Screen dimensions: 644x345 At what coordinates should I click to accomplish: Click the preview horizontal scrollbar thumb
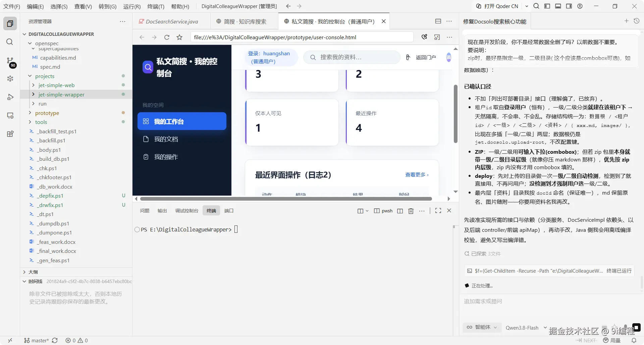coord(286,199)
